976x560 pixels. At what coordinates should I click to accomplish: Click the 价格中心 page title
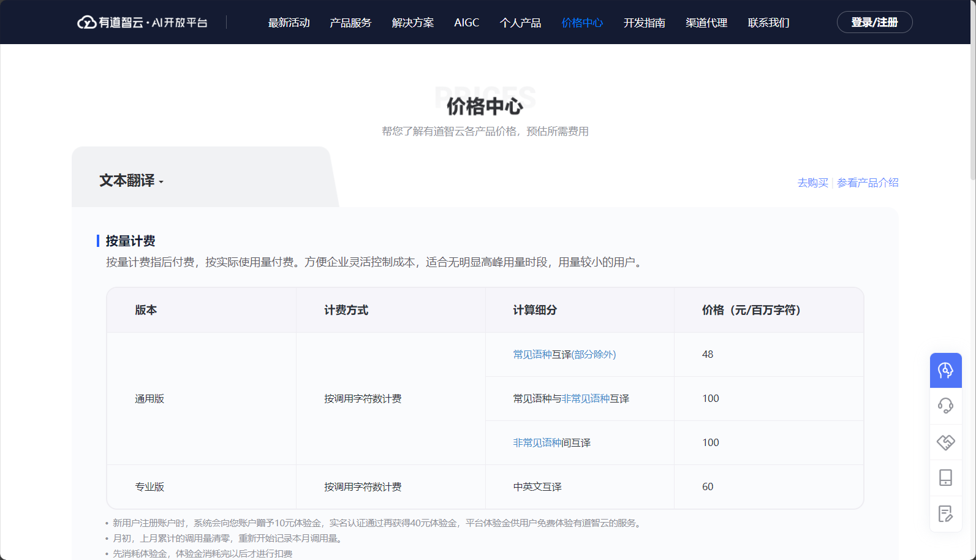(x=485, y=106)
